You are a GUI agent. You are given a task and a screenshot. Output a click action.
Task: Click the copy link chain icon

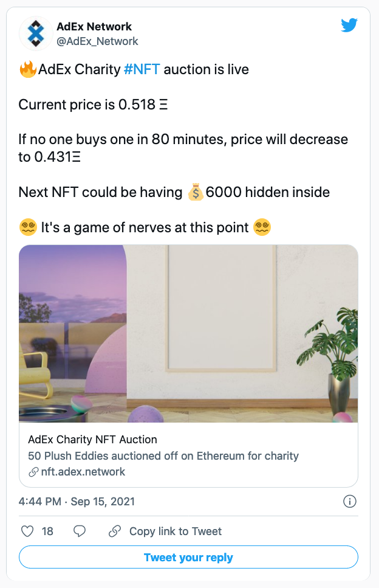pos(115,531)
